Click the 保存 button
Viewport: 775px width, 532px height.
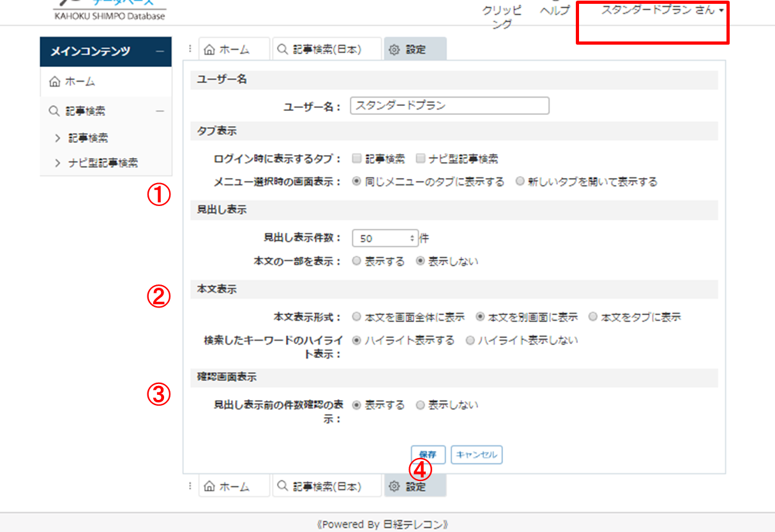point(428,455)
